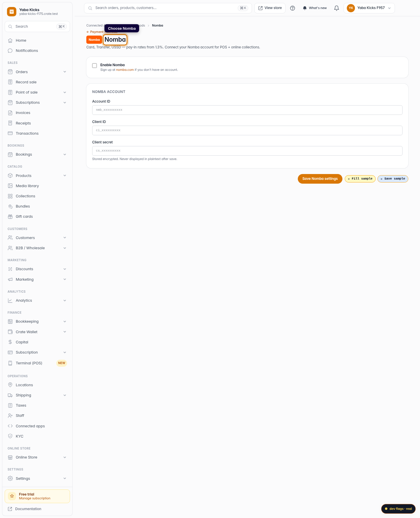The width and height of the screenshot is (420, 518).
Task: Expand the Discounts chevron
Action: tap(65, 269)
